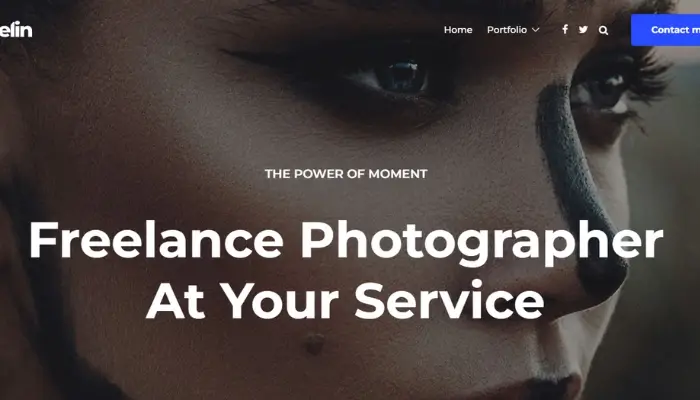Click the dark painted stripe on nose
The height and width of the screenshot is (400, 700).
pyautogui.click(x=576, y=179)
